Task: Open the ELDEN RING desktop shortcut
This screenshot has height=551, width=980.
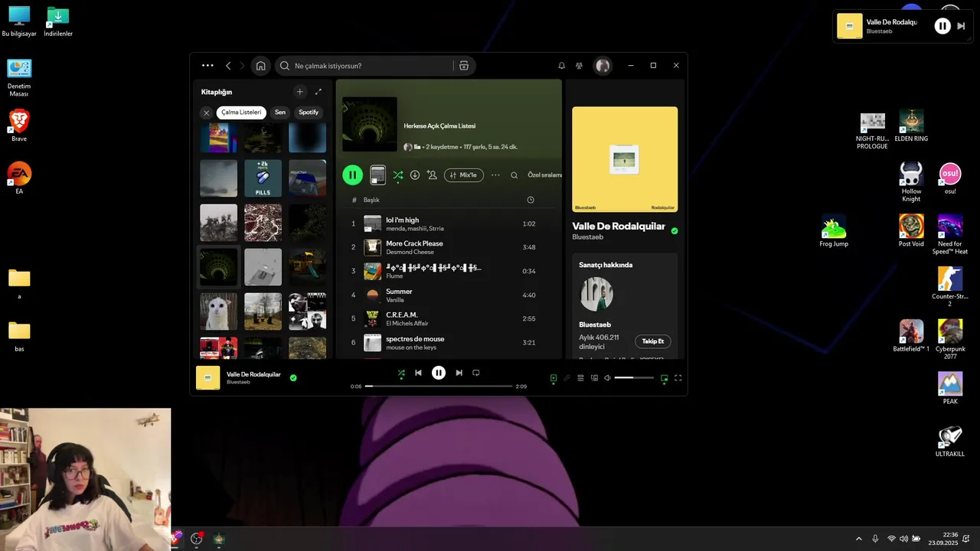Action: pyautogui.click(x=911, y=126)
